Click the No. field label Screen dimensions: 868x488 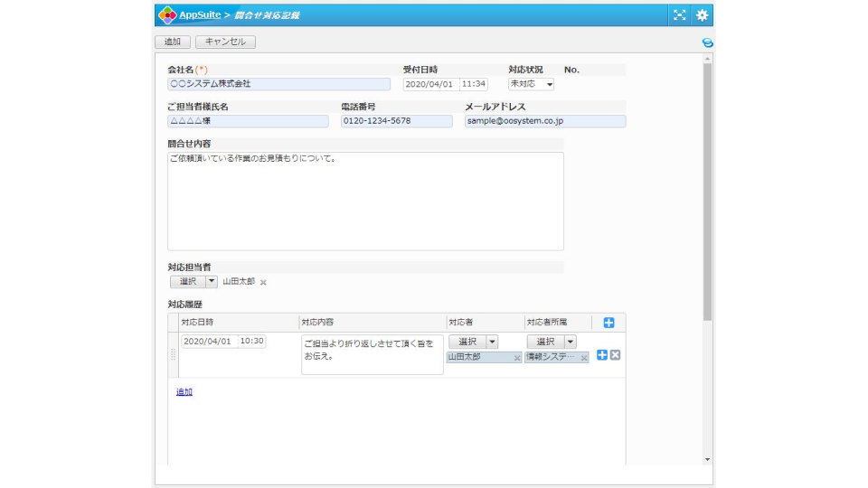click(x=571, y=70)
